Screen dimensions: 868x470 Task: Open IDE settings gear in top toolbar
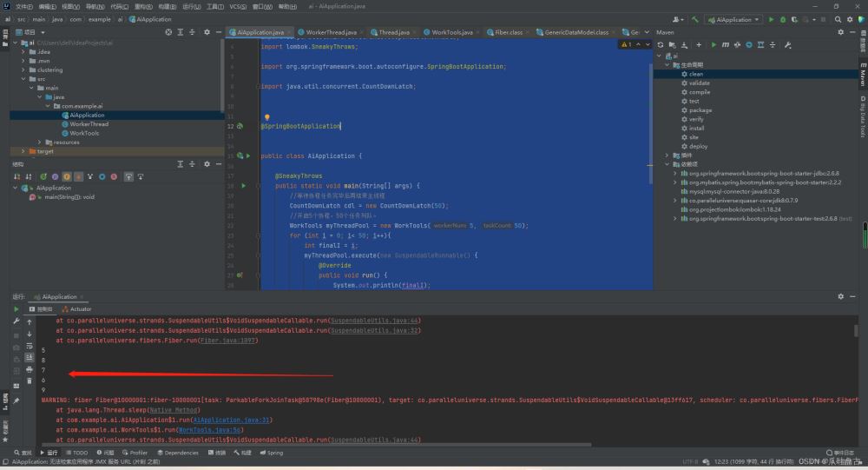point(850,19)
